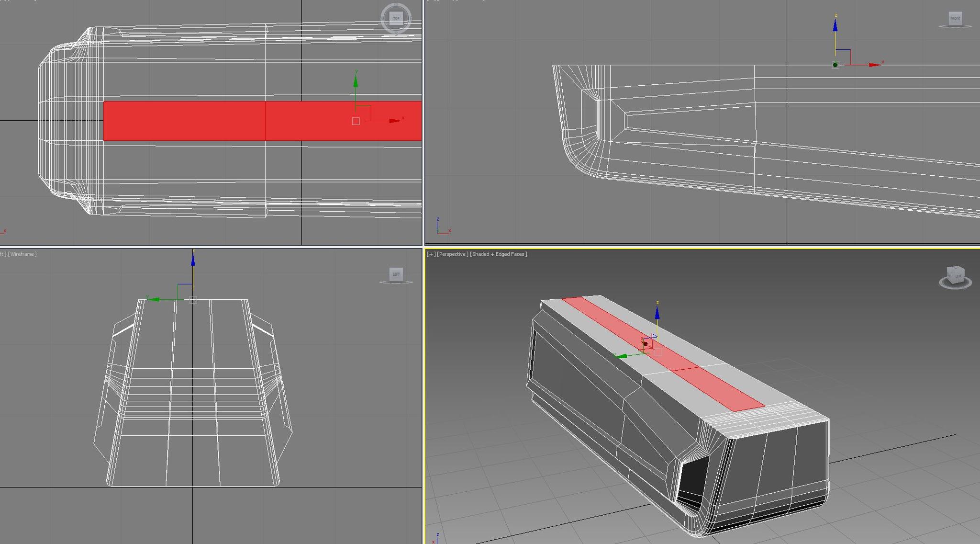Open the [Wireframe] shading menu in left viewport
The image size is (980, 544).
point(22,254)
